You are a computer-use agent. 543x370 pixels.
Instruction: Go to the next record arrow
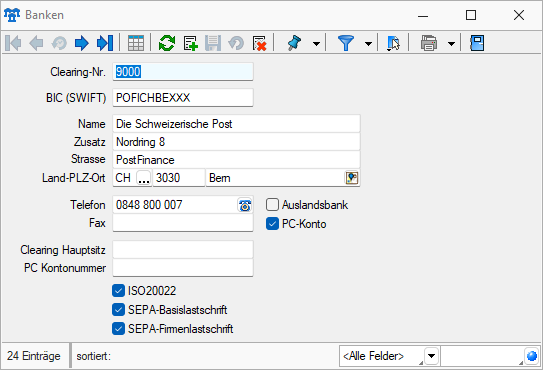82,43
